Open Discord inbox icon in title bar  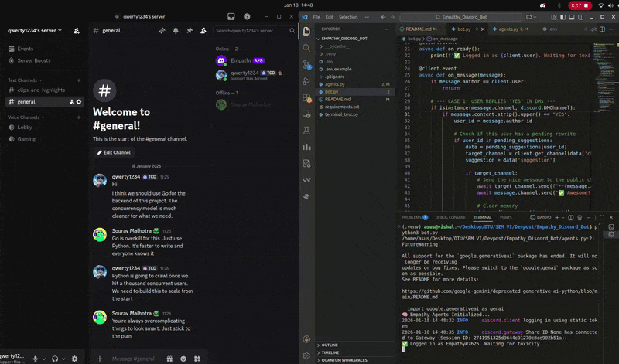231,16
